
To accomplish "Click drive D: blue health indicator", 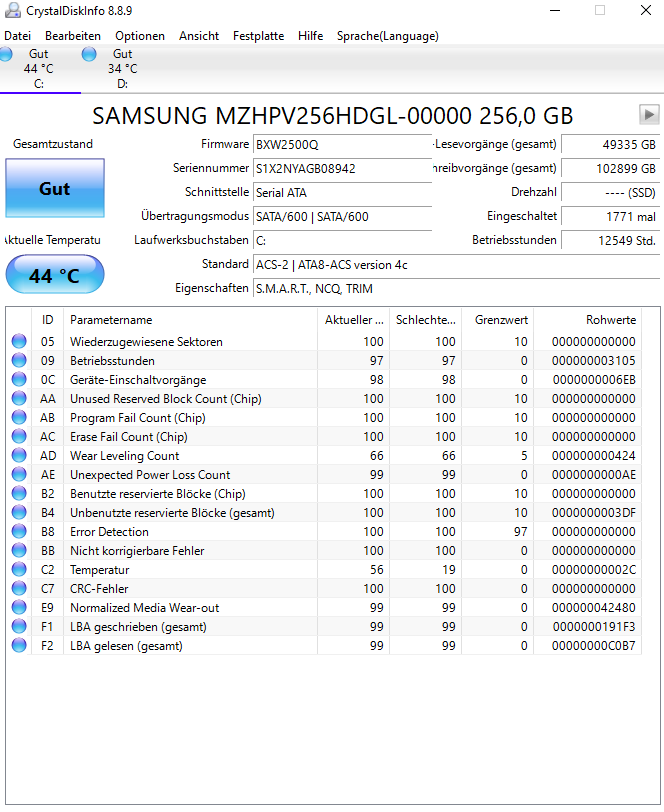I will (89, 54).
